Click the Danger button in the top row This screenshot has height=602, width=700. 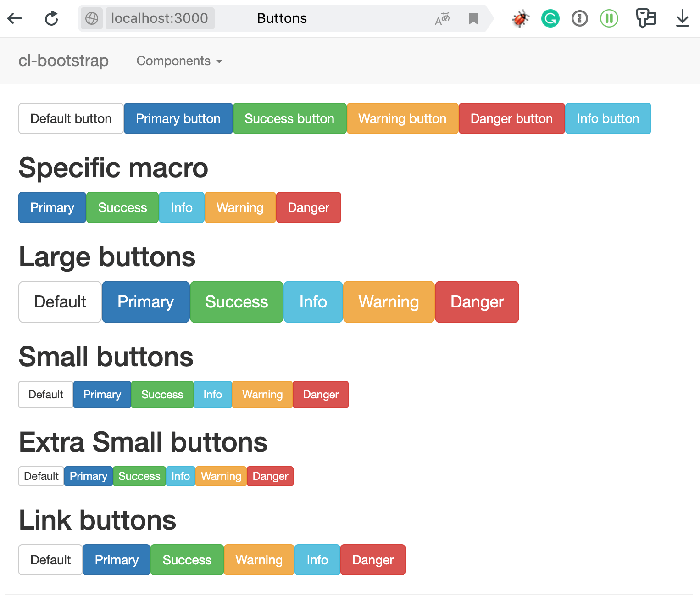(511, 118)
